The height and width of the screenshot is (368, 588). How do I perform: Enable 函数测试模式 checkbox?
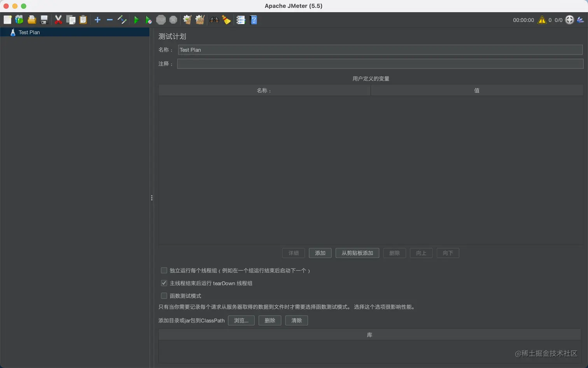[x=164, y=296]
